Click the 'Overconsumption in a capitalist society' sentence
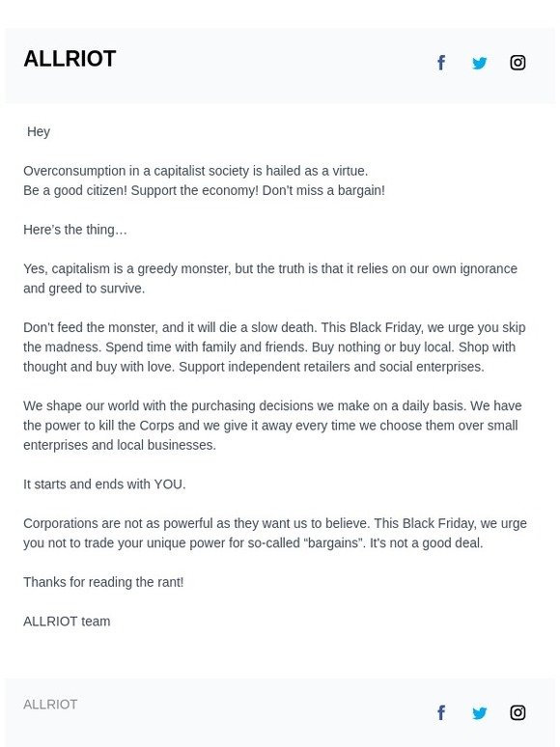The height and width of the screenshot is (747, 560). click(x=195, y=171)
